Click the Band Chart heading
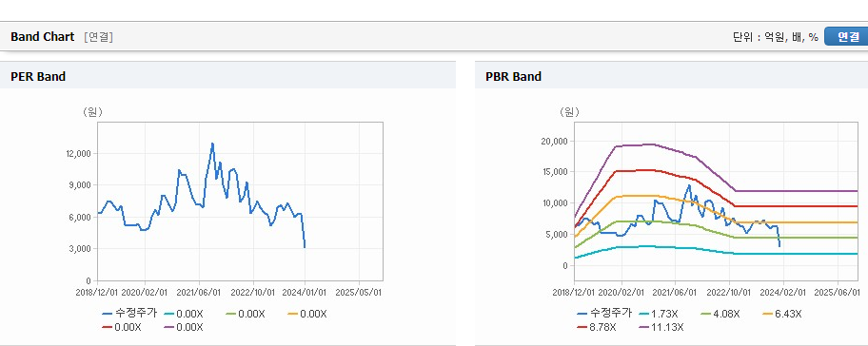Screen dimensions: 868x346 pyautogui.click(x=43, y=37)
